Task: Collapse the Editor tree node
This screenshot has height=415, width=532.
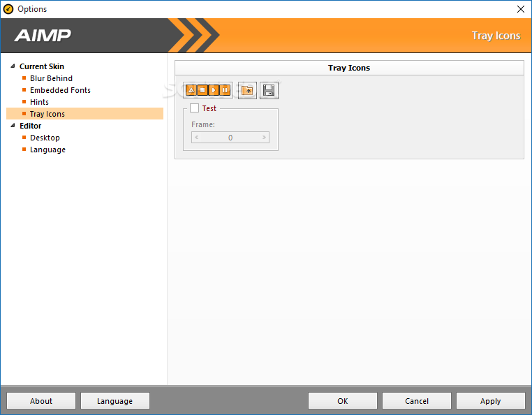Action: point(13,125)
